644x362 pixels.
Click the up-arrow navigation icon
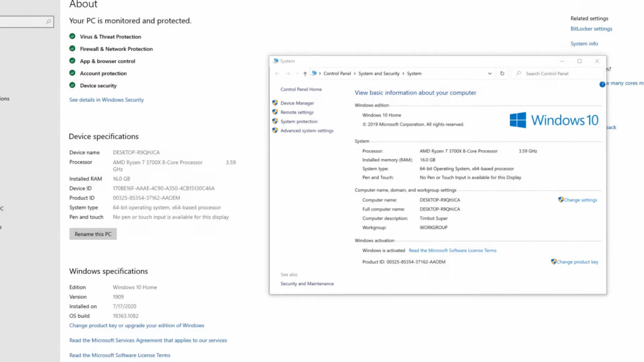305,74
